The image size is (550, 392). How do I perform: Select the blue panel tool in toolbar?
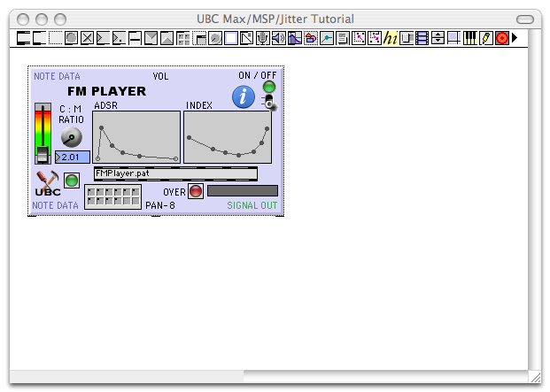pyautogui.click(x=231, y=38)
